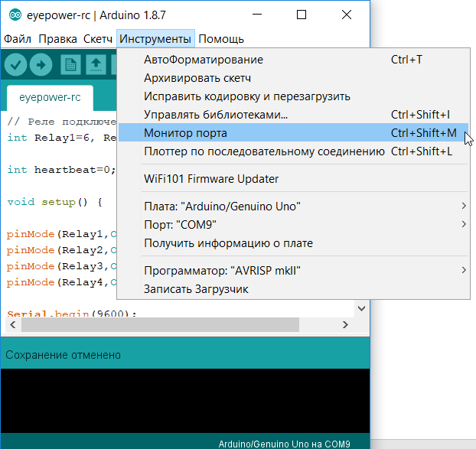476x449 pixels.
Task: Open Плоттер по последовательному соединению
Action: (x=293, y=151)
